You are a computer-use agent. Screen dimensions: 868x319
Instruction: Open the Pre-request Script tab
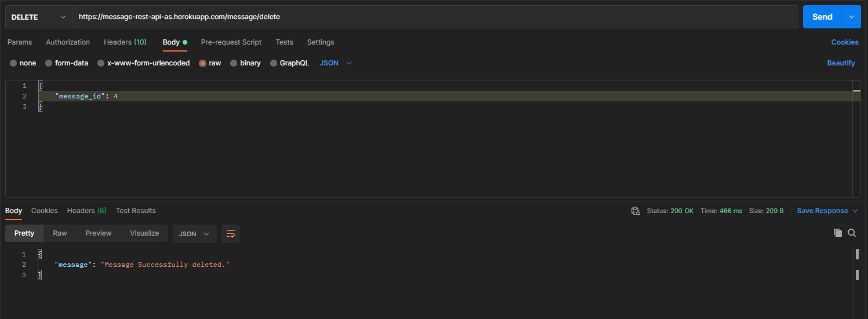(231, 42)
